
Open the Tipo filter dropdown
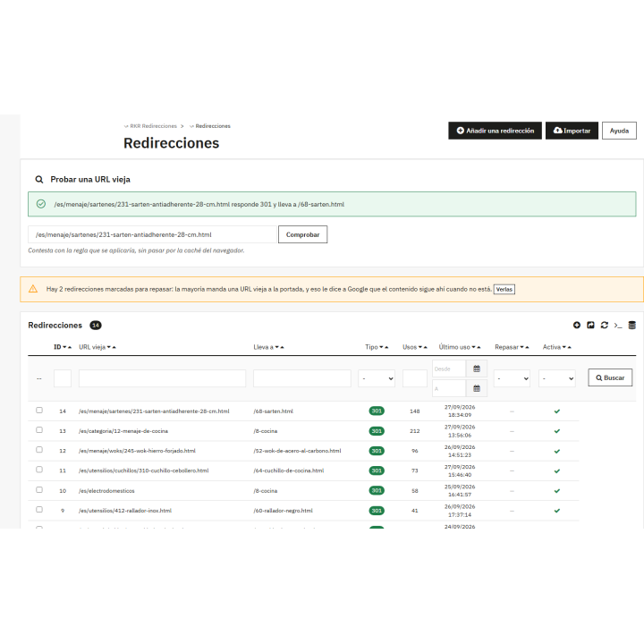pos(377,378)
